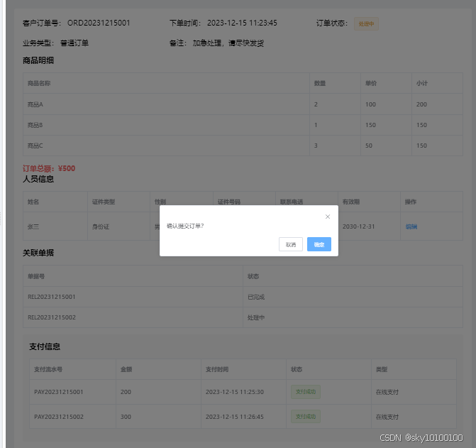This screenshot has height=448, width=476.
Task: Select the 商品A row name cell
Action: [x=35, y=104]
